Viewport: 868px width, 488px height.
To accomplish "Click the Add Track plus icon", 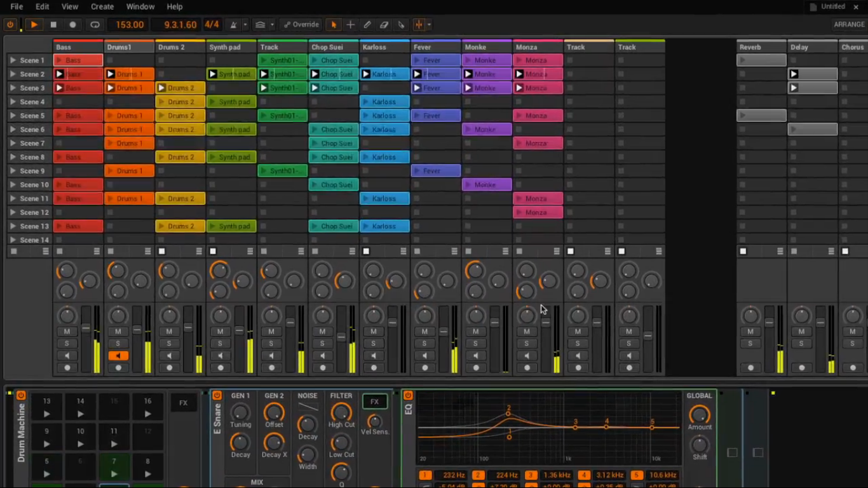I will coord(350,25).
